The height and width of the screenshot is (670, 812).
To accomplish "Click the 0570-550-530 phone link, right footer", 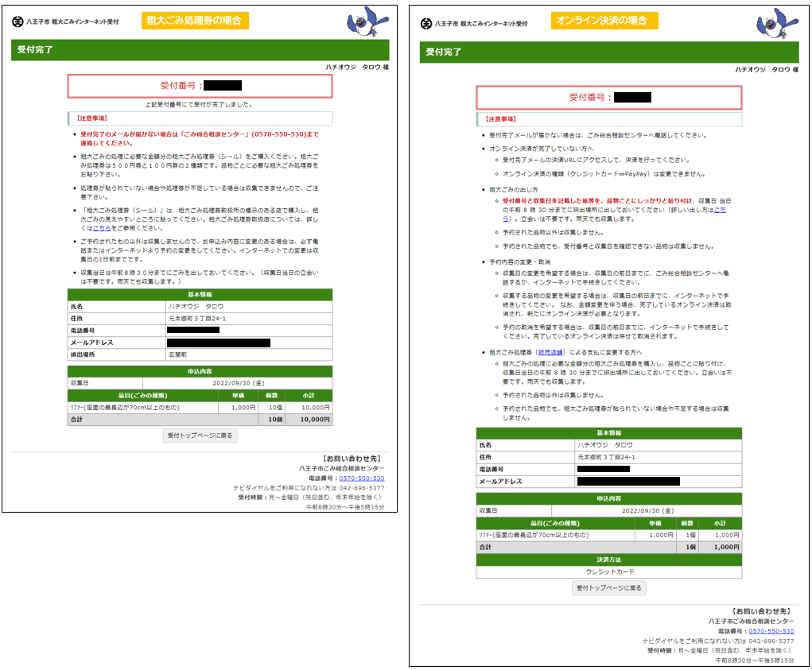I will coord(771,630).
